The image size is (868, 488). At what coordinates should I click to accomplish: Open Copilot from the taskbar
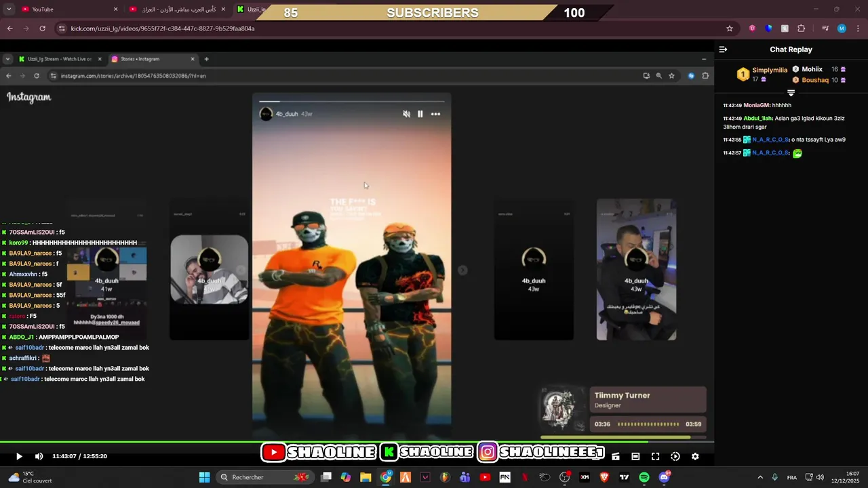[x=346, y=477]
